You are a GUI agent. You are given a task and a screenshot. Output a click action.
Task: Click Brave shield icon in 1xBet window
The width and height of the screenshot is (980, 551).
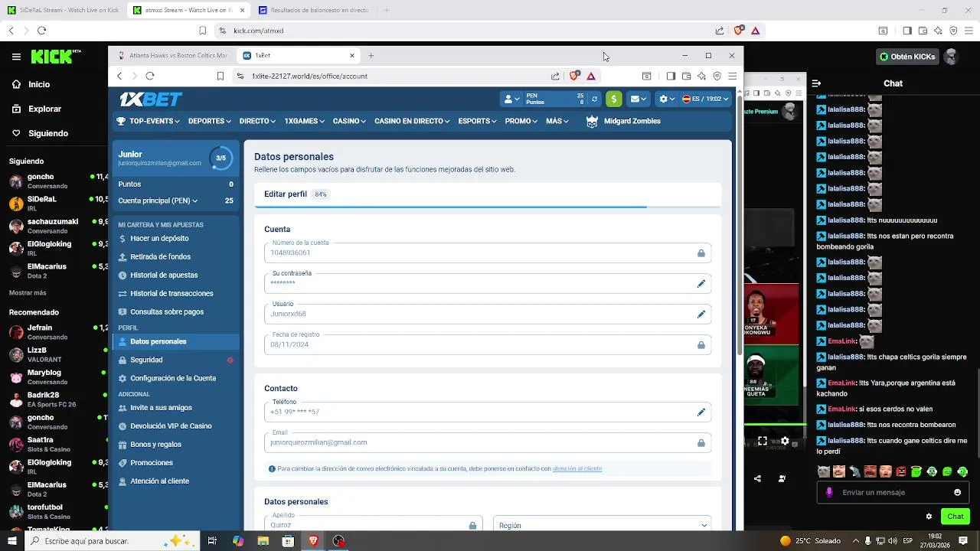574,76
